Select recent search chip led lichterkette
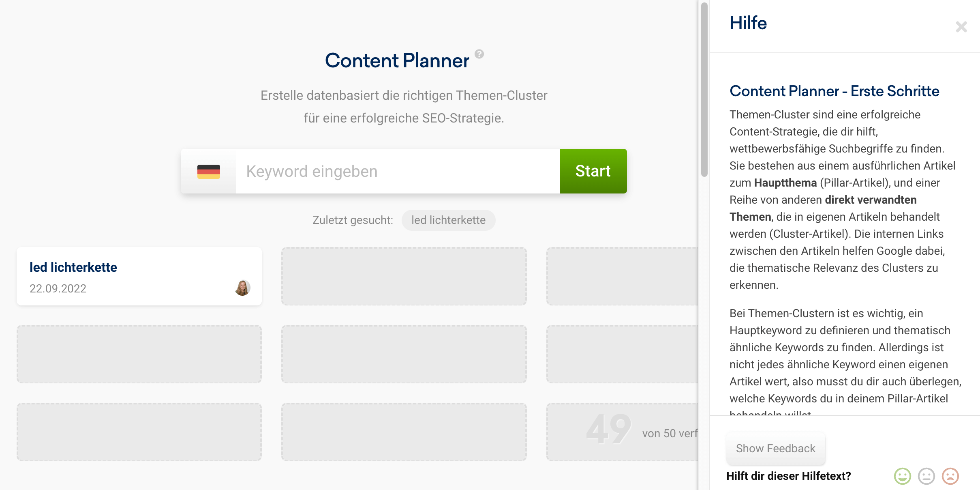This screenshot has width=980, height=490. 448,220
